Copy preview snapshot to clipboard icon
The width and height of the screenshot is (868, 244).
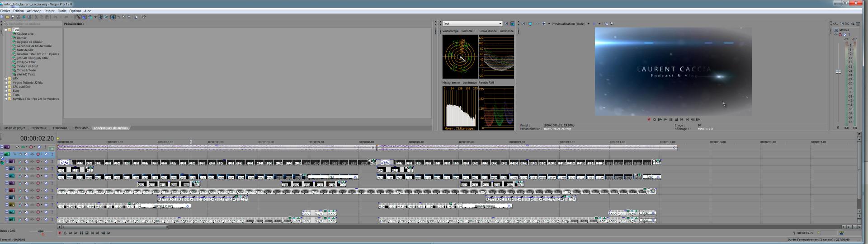pyautogui.click(x=606, y=23)
